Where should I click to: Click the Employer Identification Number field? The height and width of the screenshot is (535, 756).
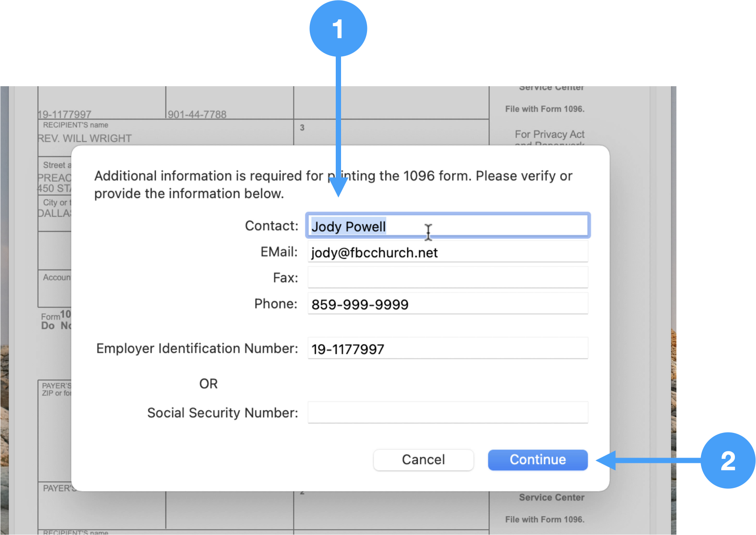[448, 349]
